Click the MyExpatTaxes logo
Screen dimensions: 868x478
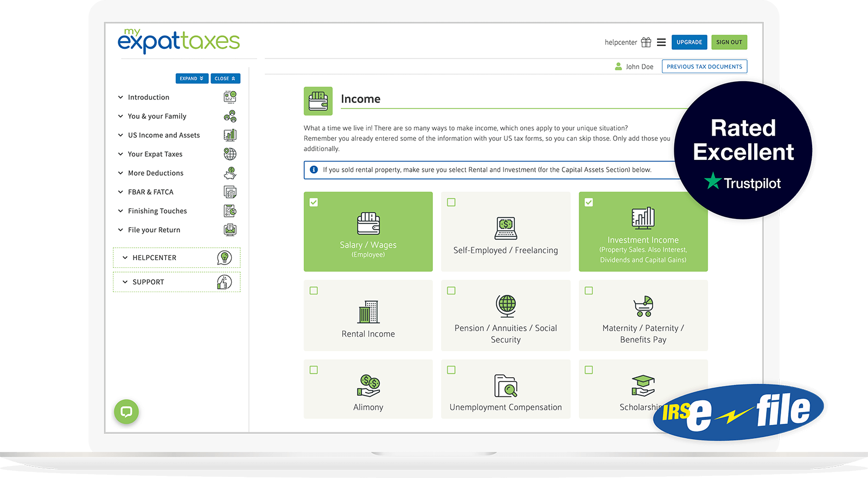[x=178, y=41]
